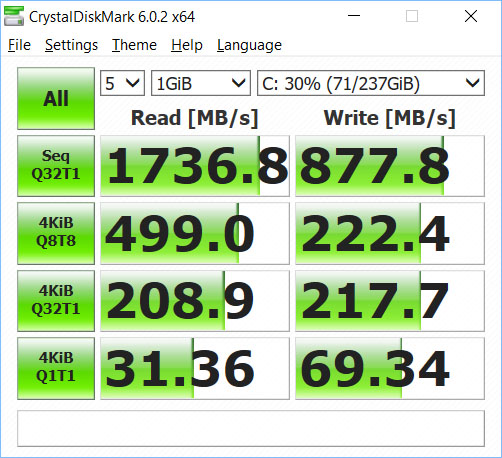Select the 4KiB Q1T1 write value 69.34

(390, 368)
